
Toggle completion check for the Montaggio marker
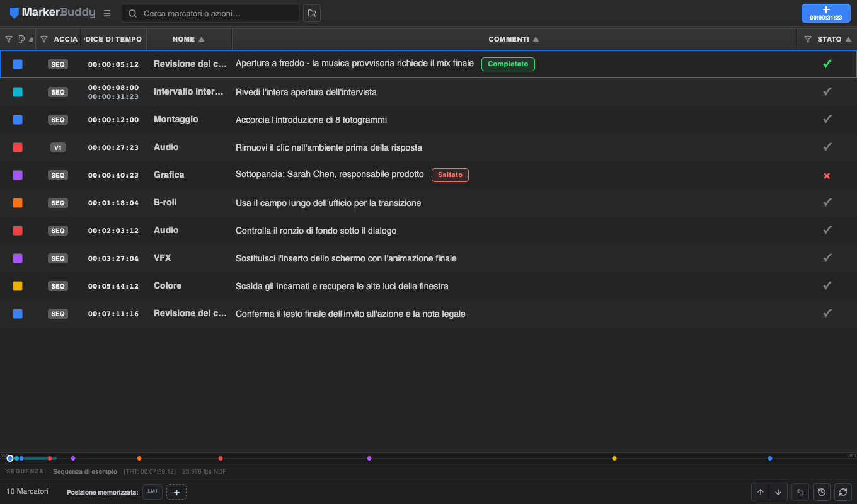tap(827, 120)
